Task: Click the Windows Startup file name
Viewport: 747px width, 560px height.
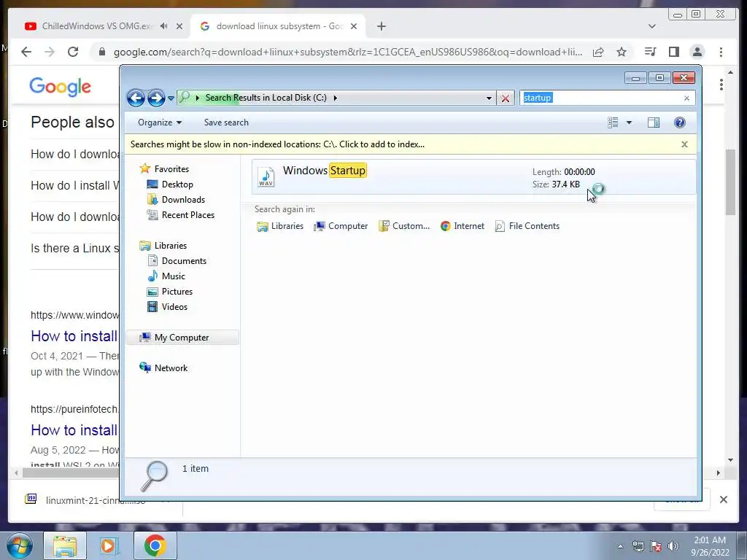Action: [x=325, y=171]
